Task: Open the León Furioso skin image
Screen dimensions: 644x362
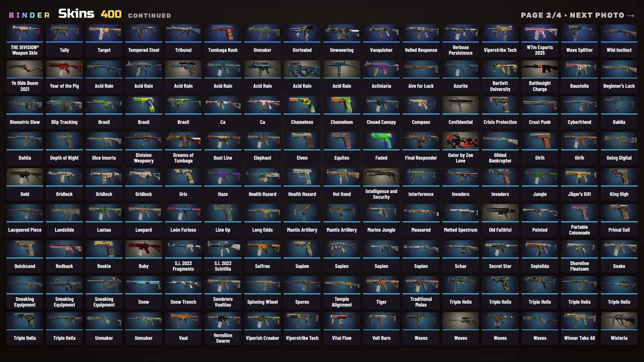Action: point(183,213)
